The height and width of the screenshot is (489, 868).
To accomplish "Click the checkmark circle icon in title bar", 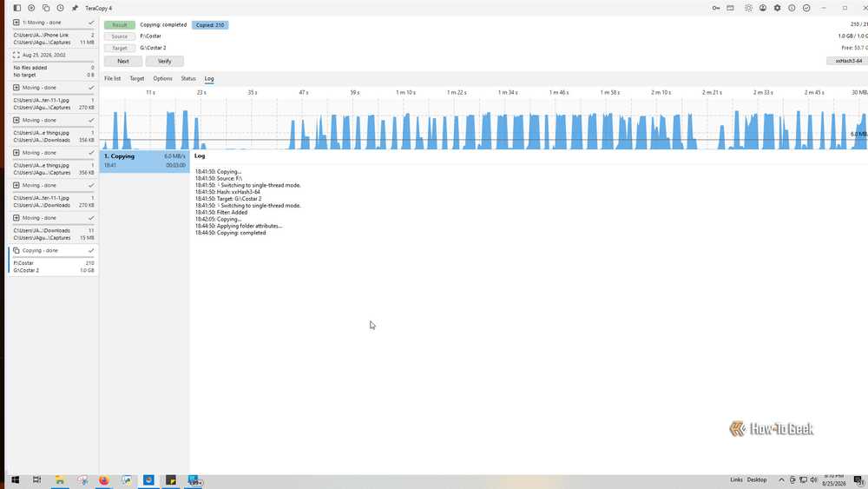I will 806,9.
